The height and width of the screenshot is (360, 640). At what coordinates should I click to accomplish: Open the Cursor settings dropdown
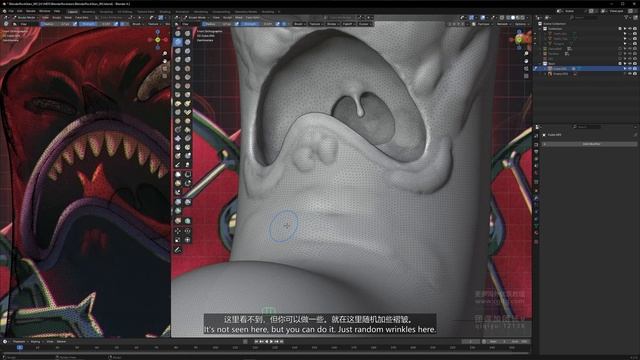364,24
